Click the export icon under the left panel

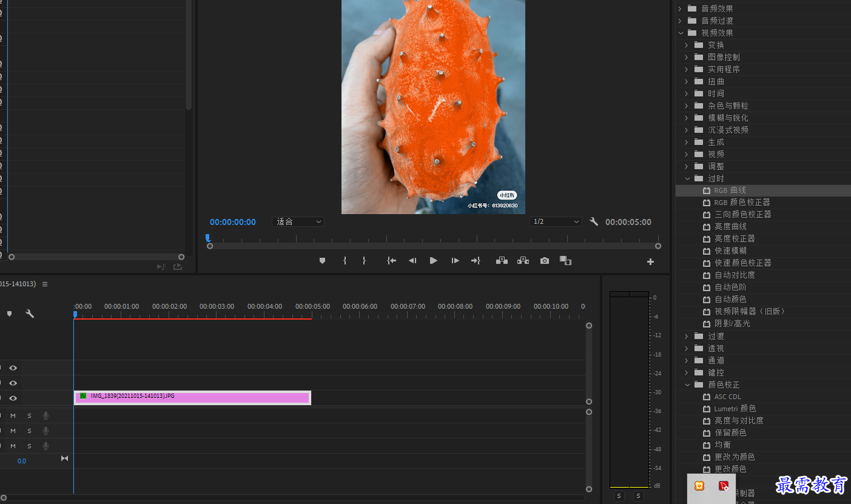pyautogui.click(x=177, y=266)
